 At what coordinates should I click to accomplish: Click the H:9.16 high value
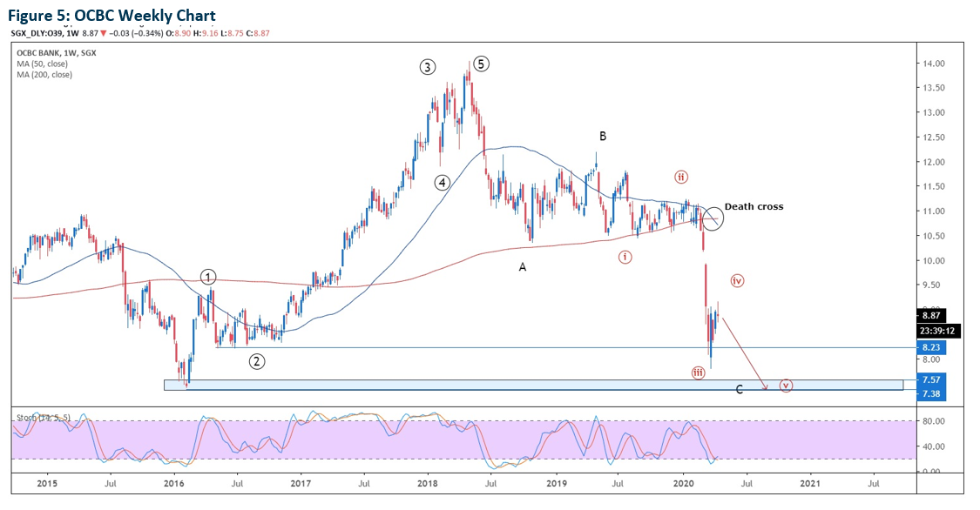(x=206, y=33)
